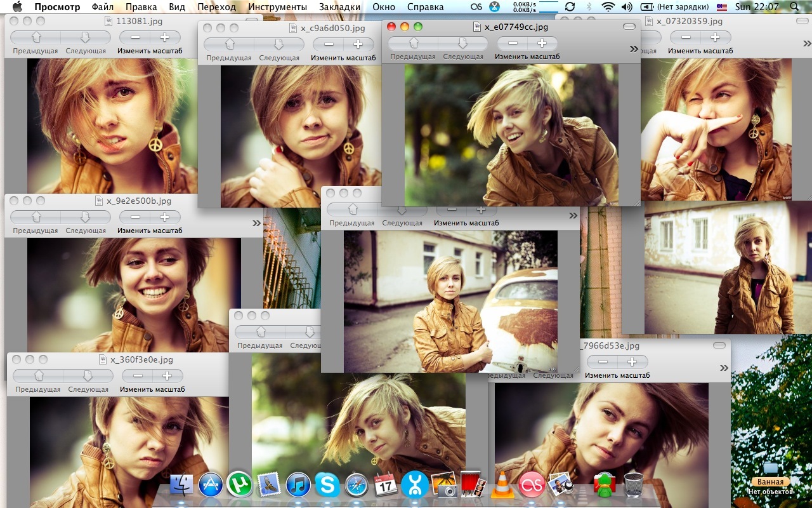Launch VLC cone icon in dock

(503, 486)
